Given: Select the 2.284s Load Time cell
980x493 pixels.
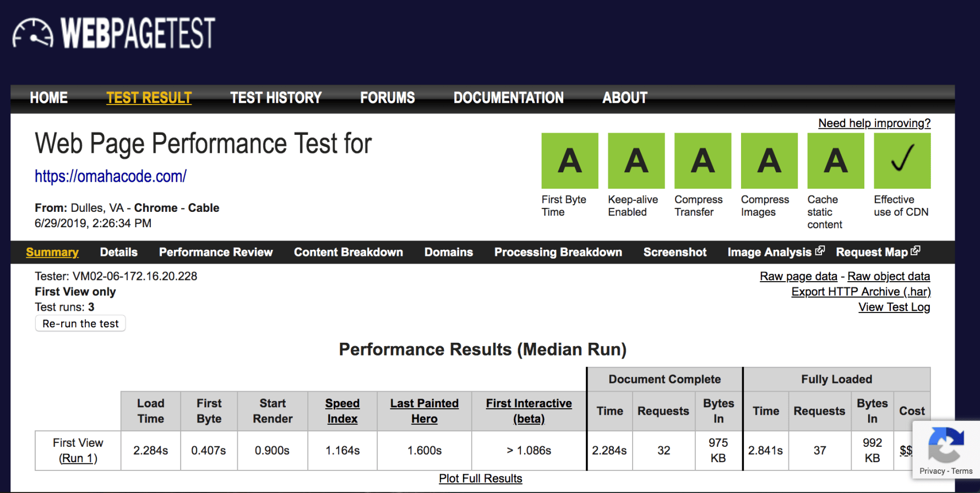Looking at the screenshot, I should [x=151, y=451].
